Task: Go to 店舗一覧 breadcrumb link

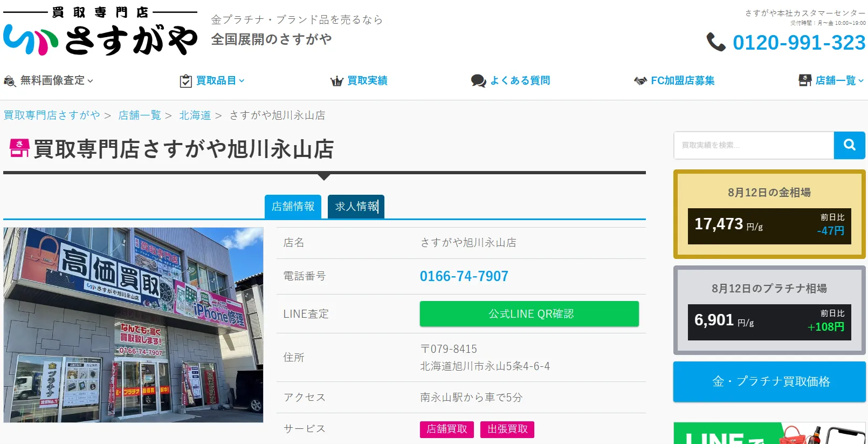Action: coord(140,115)
